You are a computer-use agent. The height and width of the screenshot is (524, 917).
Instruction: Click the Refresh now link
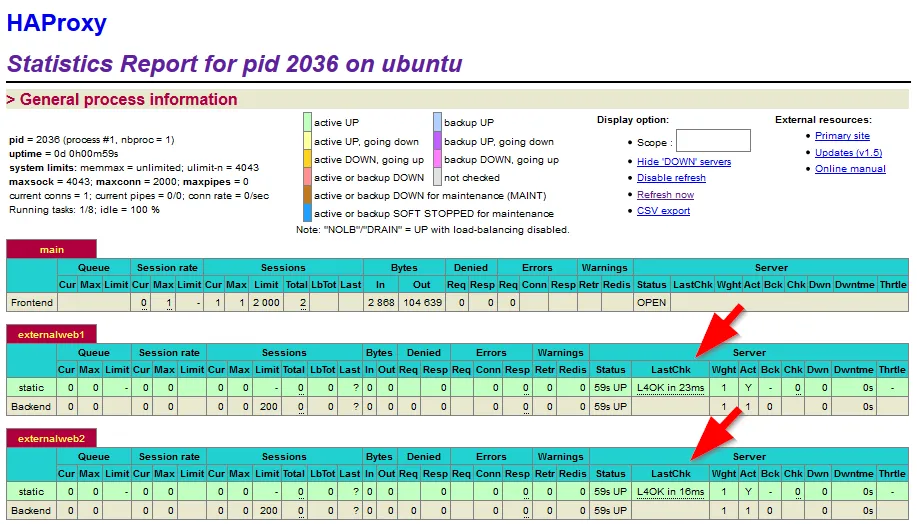coord(666,195)
